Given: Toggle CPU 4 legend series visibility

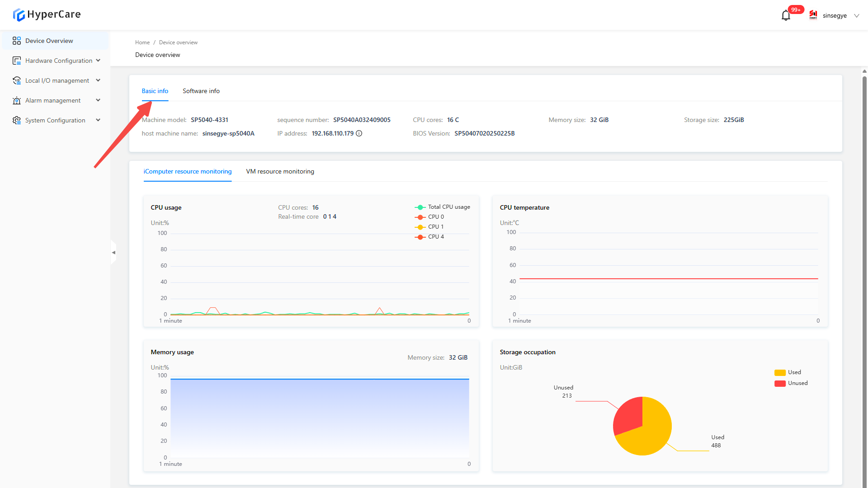Looking at the screenshot, I should [429, 237].
